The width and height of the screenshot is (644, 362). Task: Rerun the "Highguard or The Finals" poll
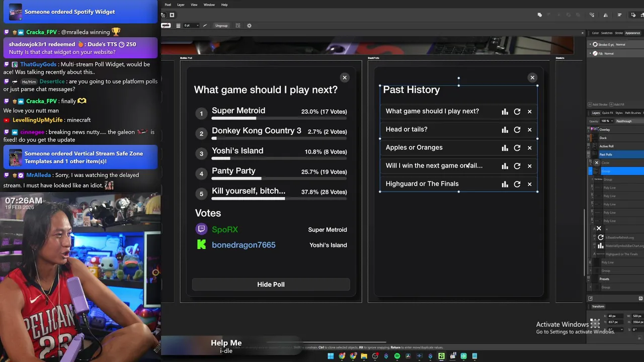click(x=517, y=184)
